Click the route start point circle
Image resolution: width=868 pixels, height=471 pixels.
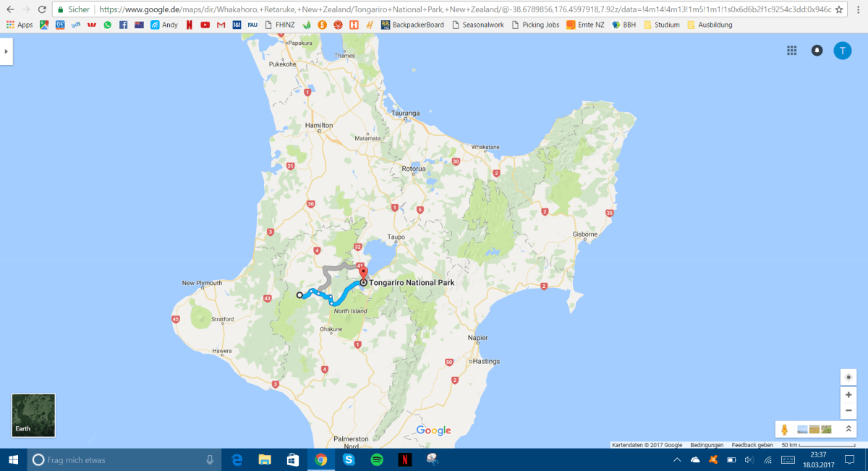click(299, 294)
